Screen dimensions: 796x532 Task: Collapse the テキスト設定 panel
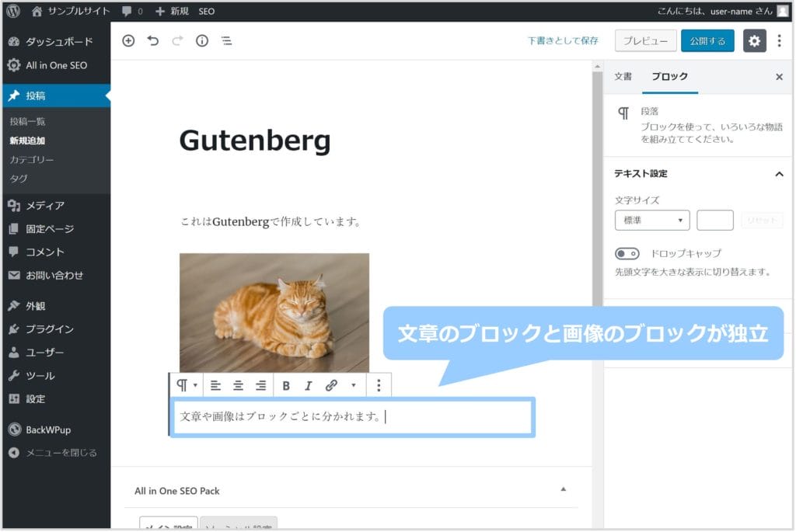[779, 174]
